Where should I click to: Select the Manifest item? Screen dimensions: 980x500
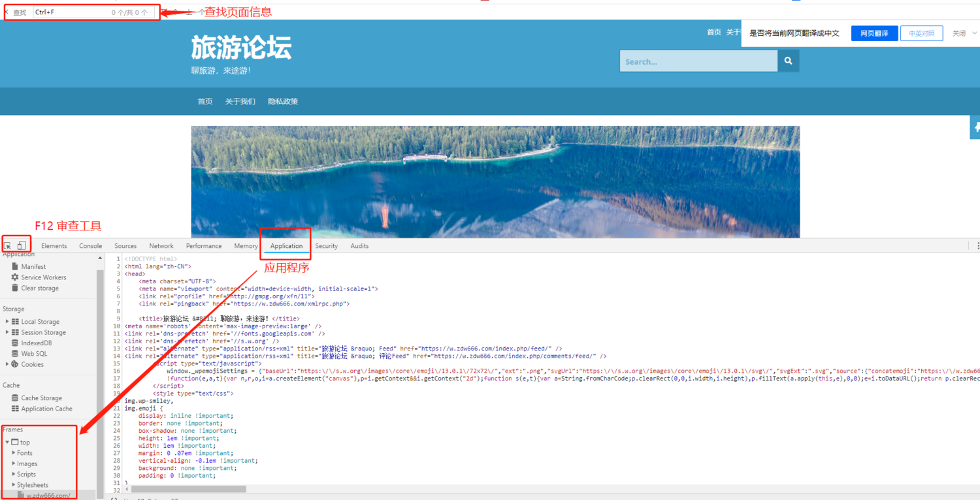pyautogui.click(x=33, y=266)
